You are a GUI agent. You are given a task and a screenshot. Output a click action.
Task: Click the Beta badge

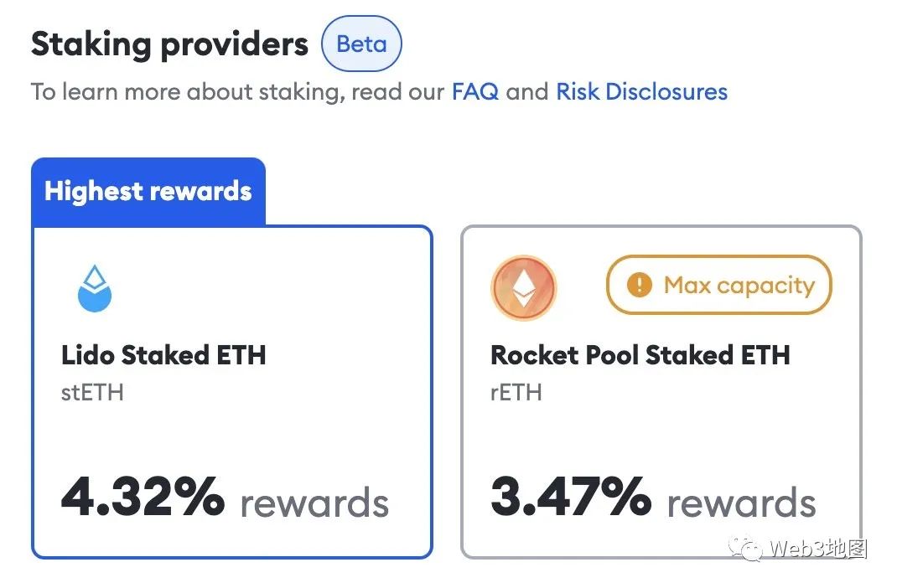(361, 44)
